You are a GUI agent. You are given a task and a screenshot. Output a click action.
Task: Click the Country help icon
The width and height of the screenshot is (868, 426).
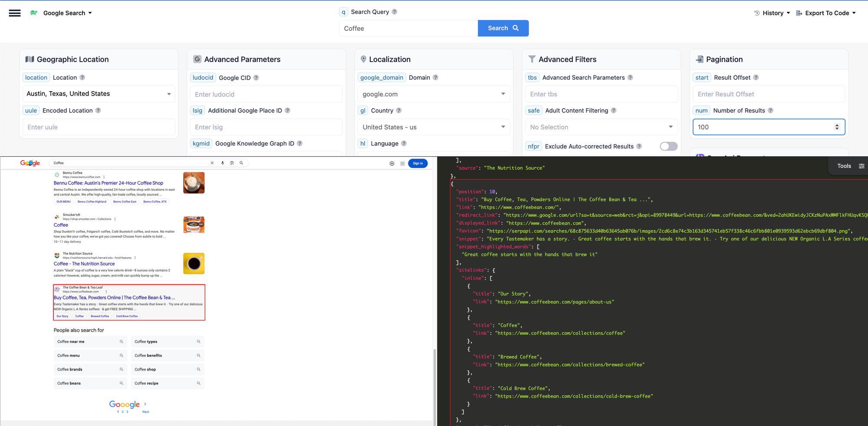[399, 110]
